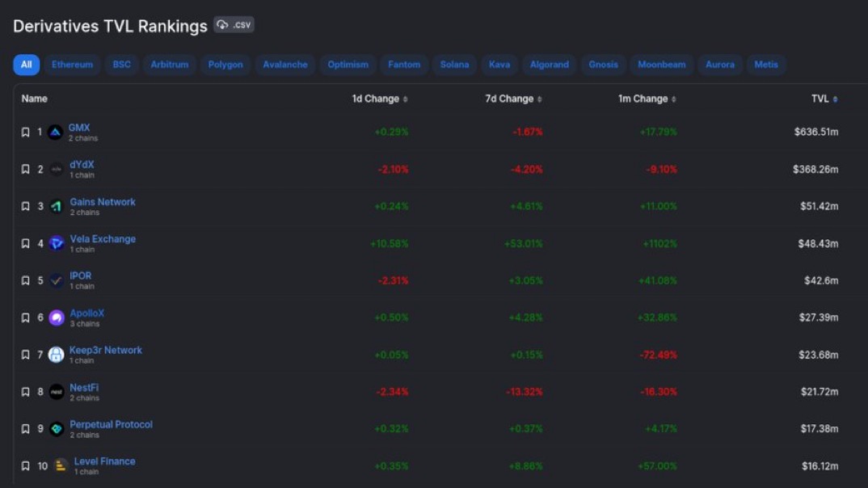This screenshot has height=488, width=868.
Task: Click the Keep3r Network logo icon
Action: 56,355
